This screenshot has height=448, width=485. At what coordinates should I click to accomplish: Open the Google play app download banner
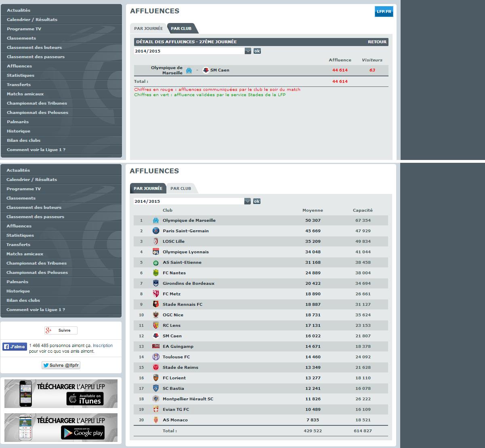tap(61, 427)
